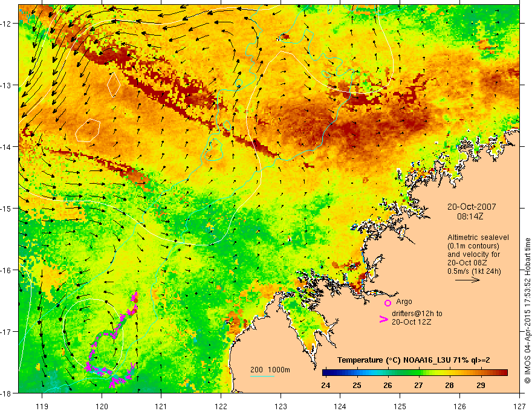
Task: Click the longitude axis label 126
Action: 459,406
